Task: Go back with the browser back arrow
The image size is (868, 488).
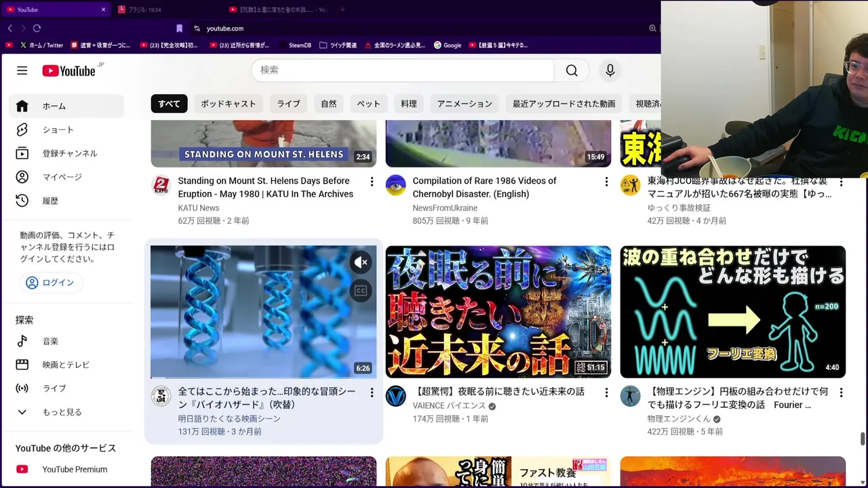Action: pos(9,28)
